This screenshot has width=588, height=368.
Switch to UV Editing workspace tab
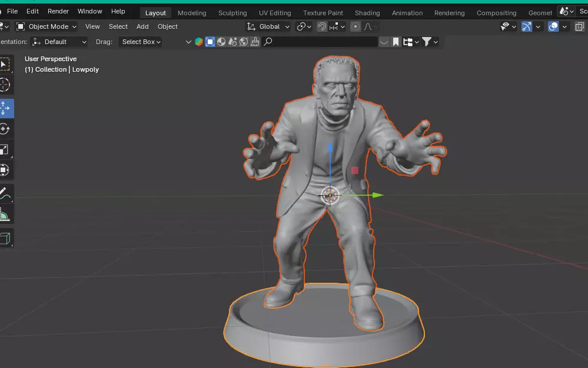coord(275,13)
